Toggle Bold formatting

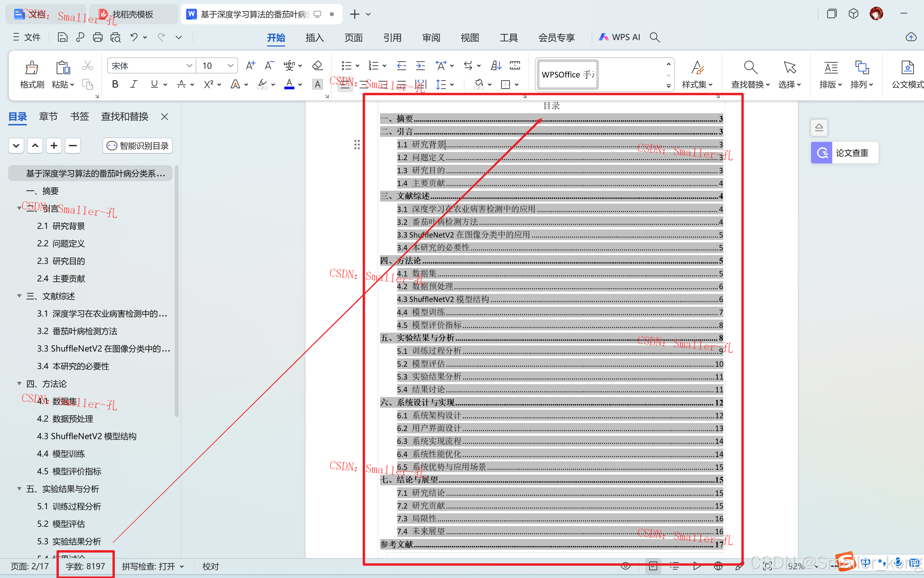point(115,84)
